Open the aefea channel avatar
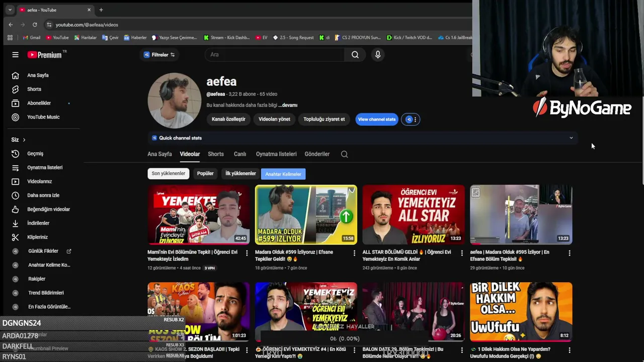 (174, 101)
